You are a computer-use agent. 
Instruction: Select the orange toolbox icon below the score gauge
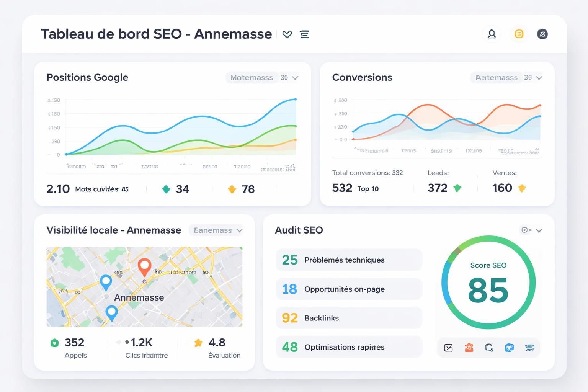tap(469, 348)
